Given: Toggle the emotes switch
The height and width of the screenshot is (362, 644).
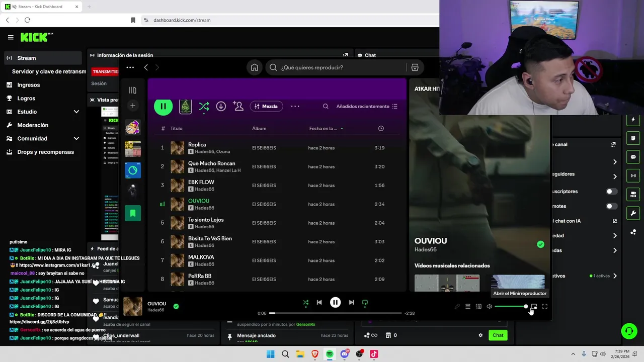Looking at the screenshot, I should click(x=611, y=206).
